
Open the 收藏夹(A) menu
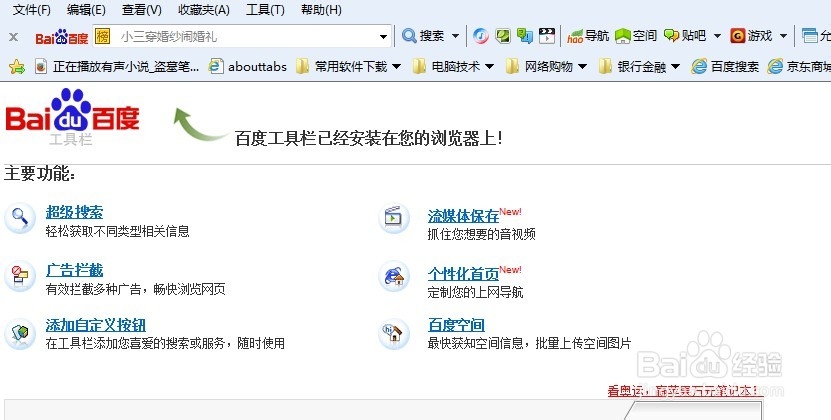(x=204, y=10)
